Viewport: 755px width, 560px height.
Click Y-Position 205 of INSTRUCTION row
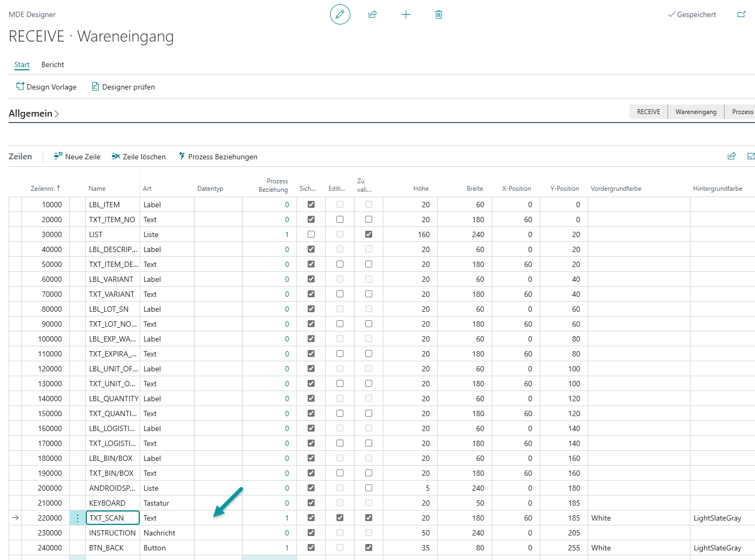(574, 533)
